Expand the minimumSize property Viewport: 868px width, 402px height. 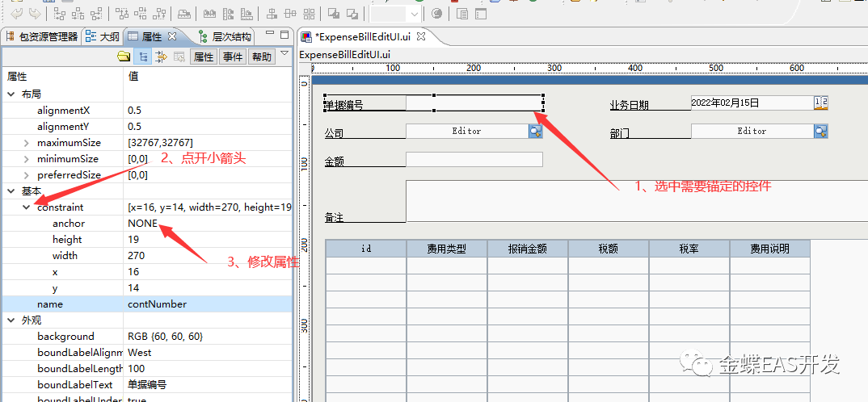tap(27, 159)
